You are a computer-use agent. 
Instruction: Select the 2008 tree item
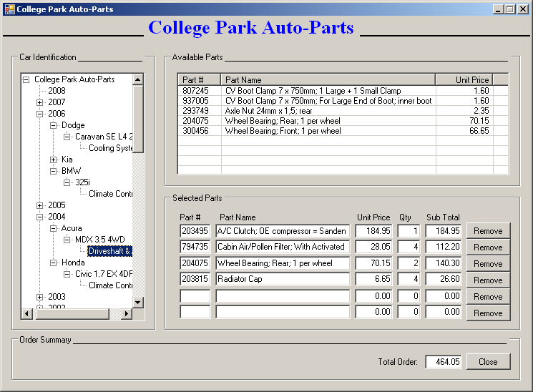pos(57,91)
